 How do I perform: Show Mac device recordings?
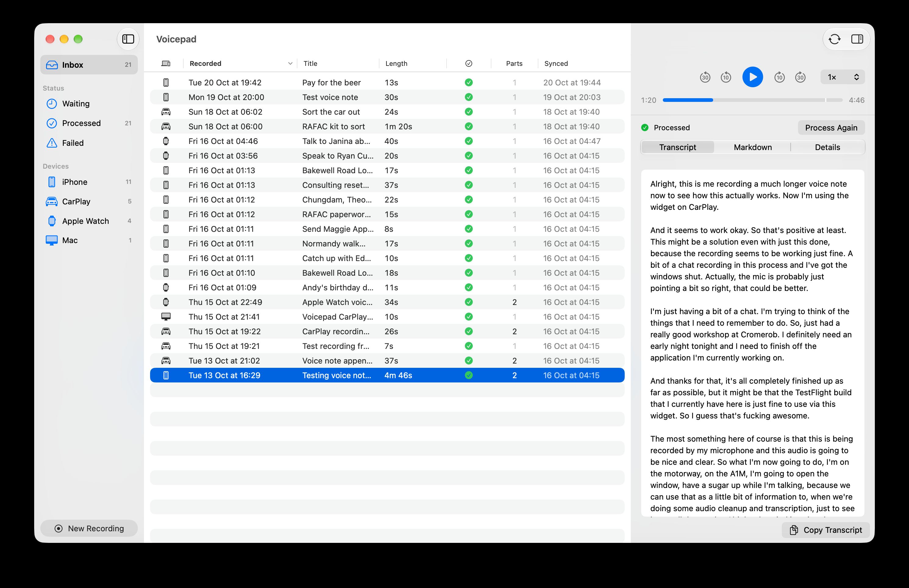[x=89, y=241]
